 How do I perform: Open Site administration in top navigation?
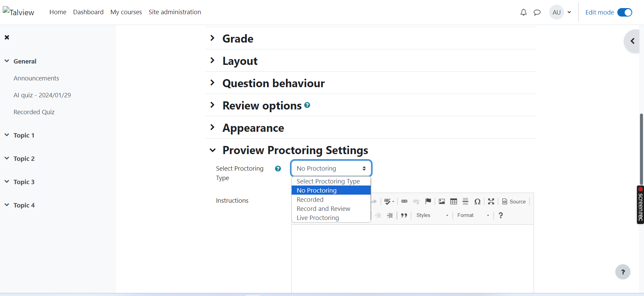click(175, 12)
